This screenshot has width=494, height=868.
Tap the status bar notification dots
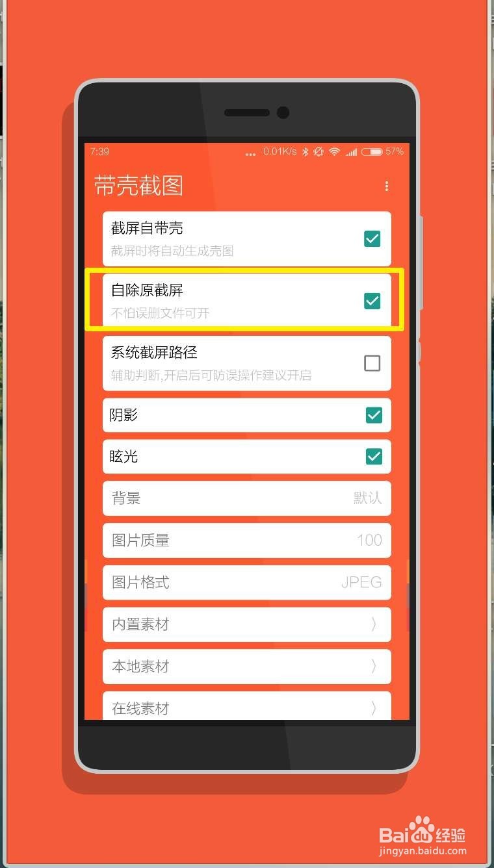(x=251, y=155)
